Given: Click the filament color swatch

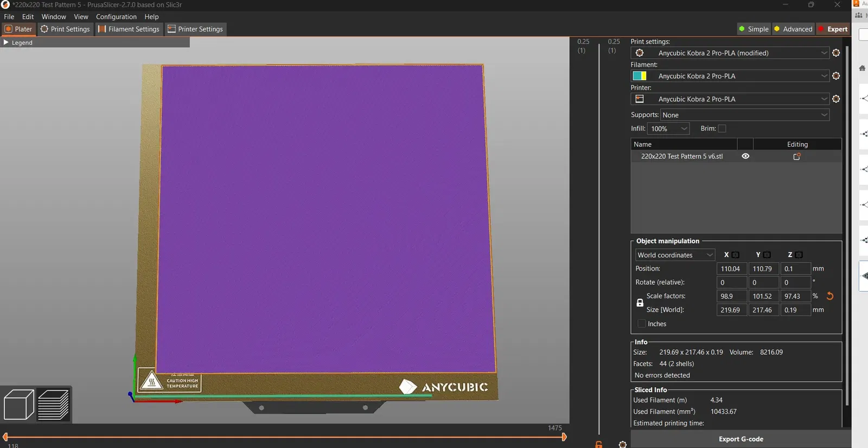Looking at the screenshot, I should [640, 76].
